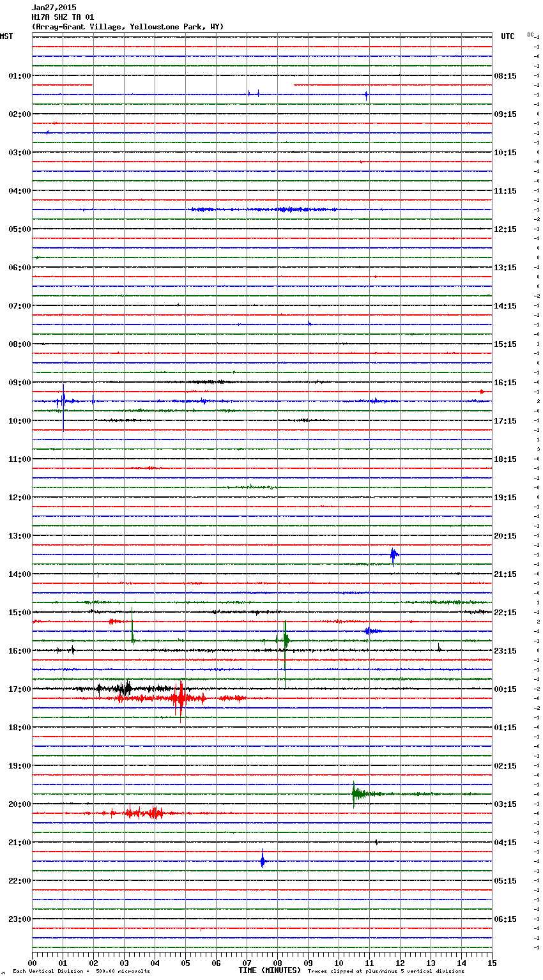543x980 pixels.
Task: Click the 06:15 UTC row label
Action: pos(505,919)
